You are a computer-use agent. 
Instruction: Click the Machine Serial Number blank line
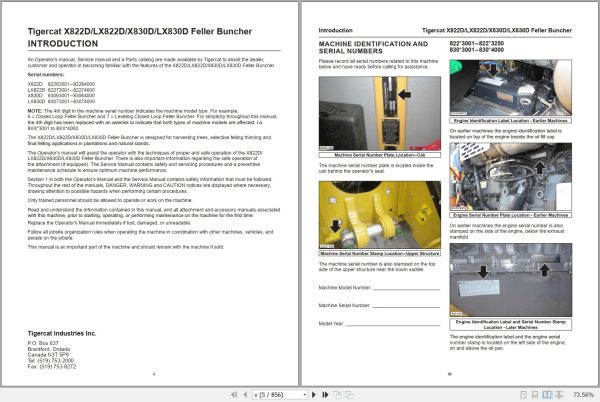coord(406,306)
